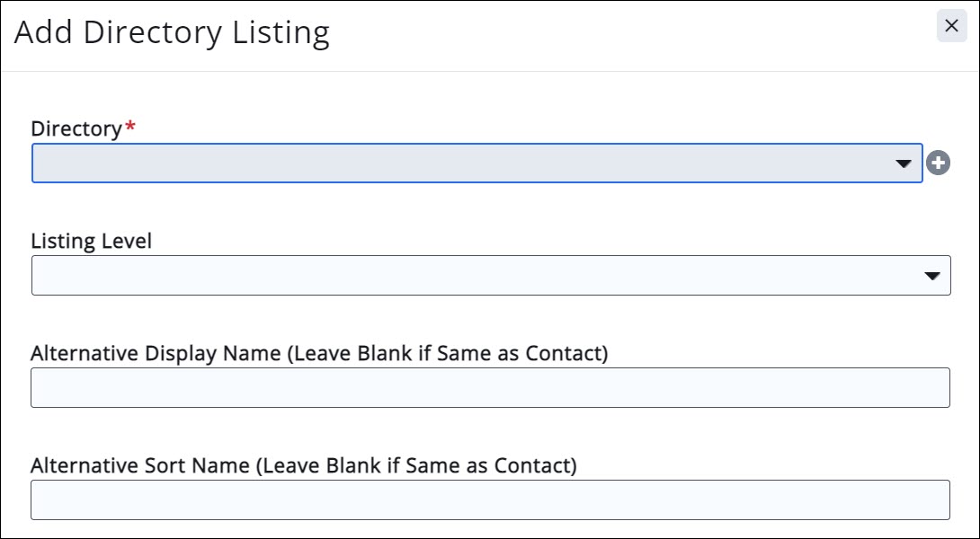This screenshot has width=980, height=539.
Task: Click the Listing Level label
Action: [91, 241]
